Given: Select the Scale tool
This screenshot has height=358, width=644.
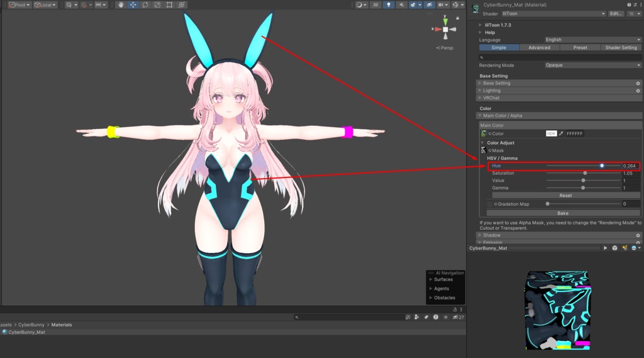Looking at the screenshot, I should (x=157, y=5).
